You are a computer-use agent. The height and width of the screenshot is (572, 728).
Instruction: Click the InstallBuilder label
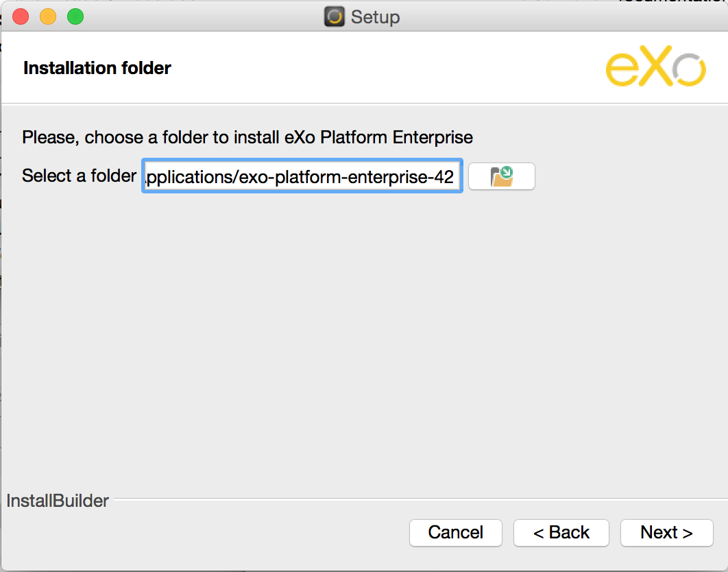(x=58, y=501)
